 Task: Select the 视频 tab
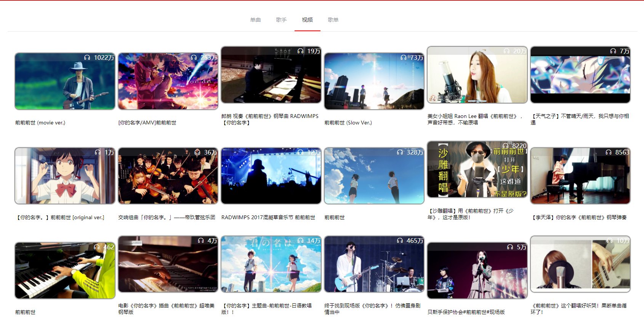[x=307, y=20]
